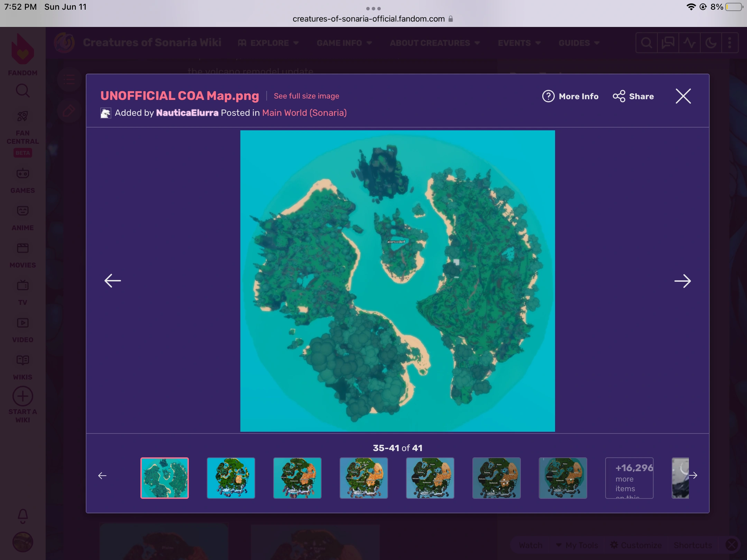
Task: Click the Start a Wiki plus icon
Action: pyautogui.click(x=23, y=396)
